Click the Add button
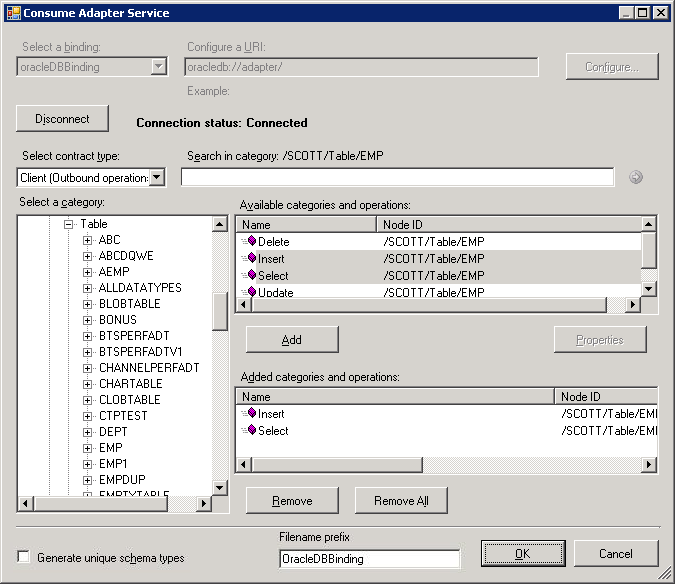 (292, 340)
